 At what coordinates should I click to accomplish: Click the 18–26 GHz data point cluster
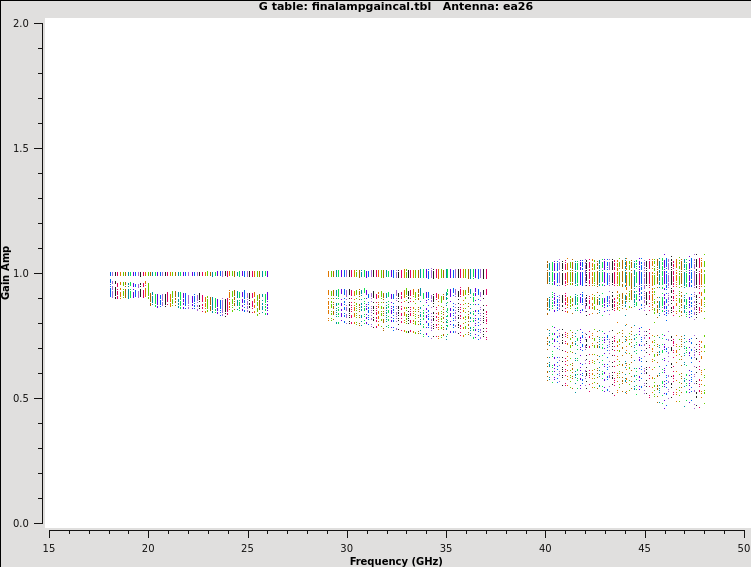(189, 292)
